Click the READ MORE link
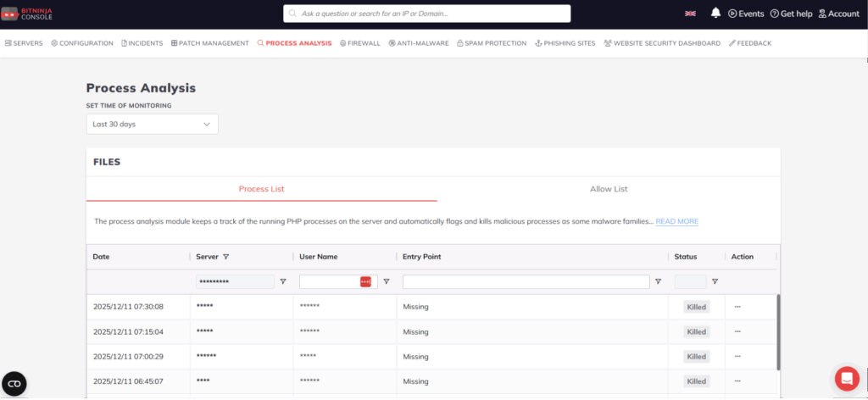The width and height of the screenshot is (868, 400). [x=676, y=221]
